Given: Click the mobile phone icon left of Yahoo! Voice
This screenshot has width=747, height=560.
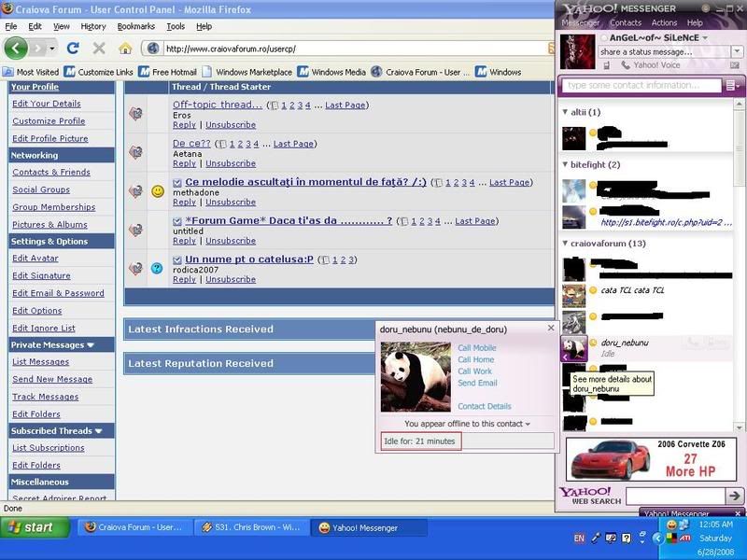Looking at the screenshot, I should pos(606,65).
